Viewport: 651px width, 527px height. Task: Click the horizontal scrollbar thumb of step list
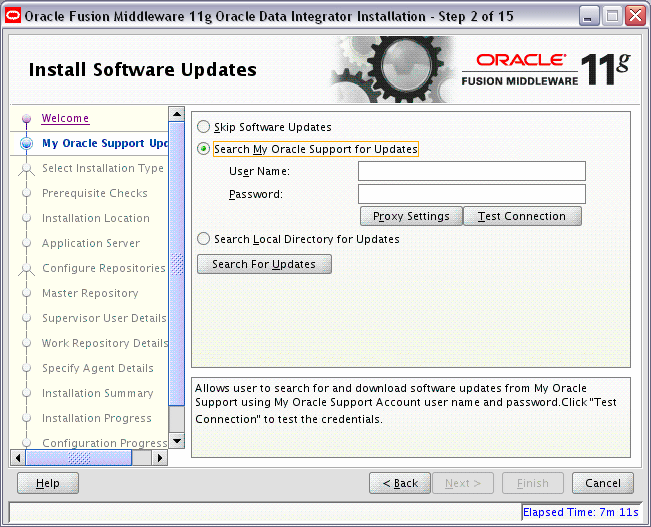tap(78, 458)
